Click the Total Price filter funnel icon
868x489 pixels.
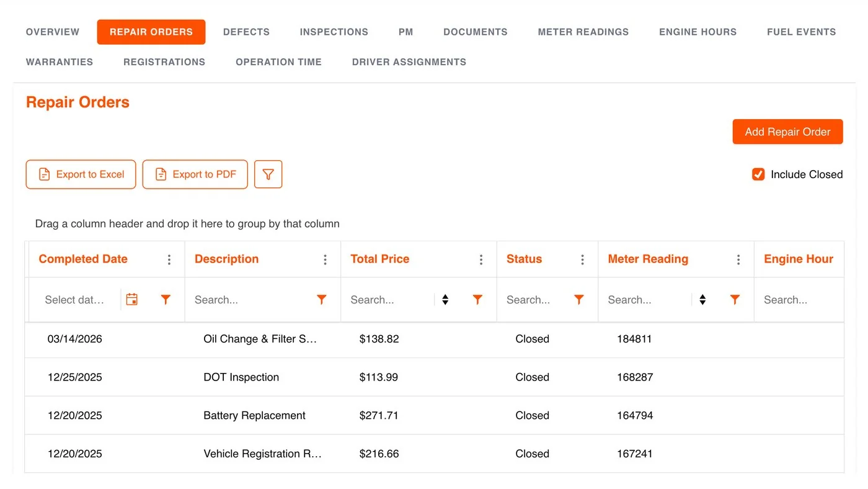477,300
